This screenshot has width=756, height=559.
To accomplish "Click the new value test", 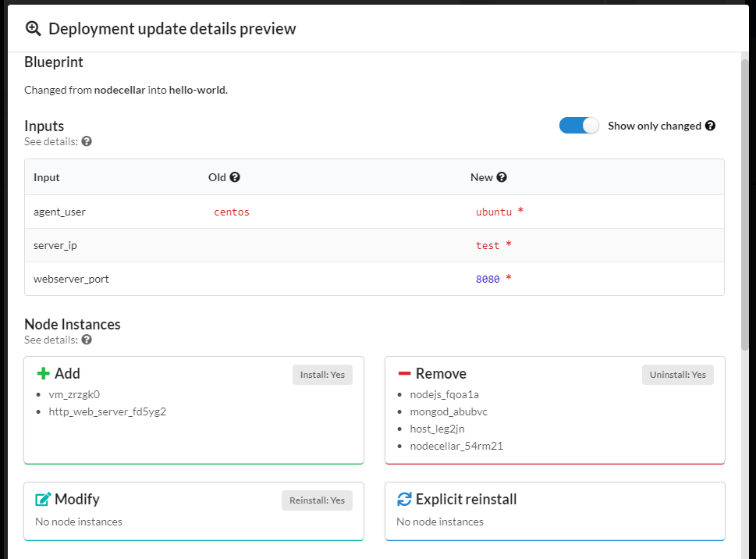I will coord(488,245).
